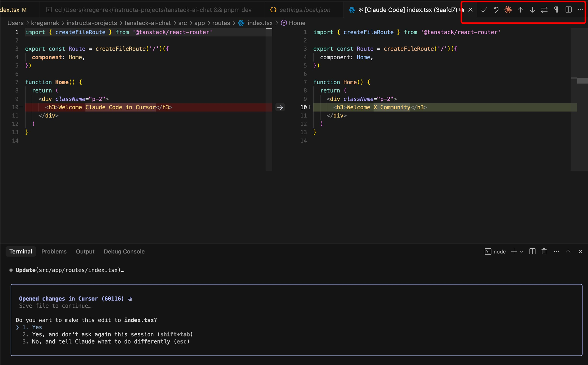Click removed line Welcome Claude Code in Cursor
The image size is (588, 365).
[x=148, y=107]
